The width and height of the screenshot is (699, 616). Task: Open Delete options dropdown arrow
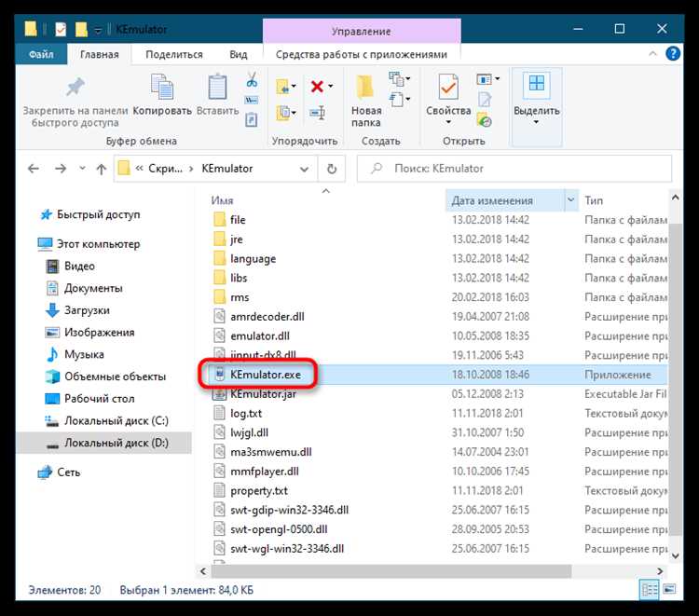coord(330,86)
